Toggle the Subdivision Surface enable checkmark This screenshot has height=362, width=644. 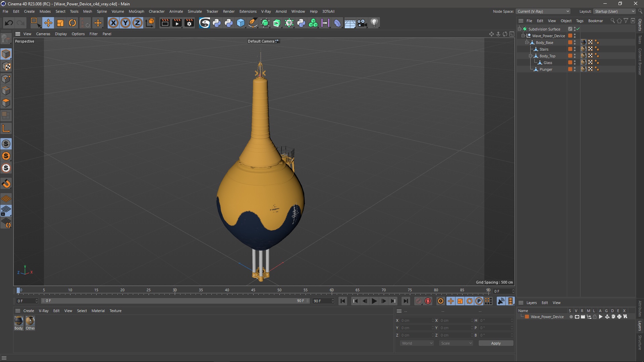pyautogui.click(x=578, y=29)
